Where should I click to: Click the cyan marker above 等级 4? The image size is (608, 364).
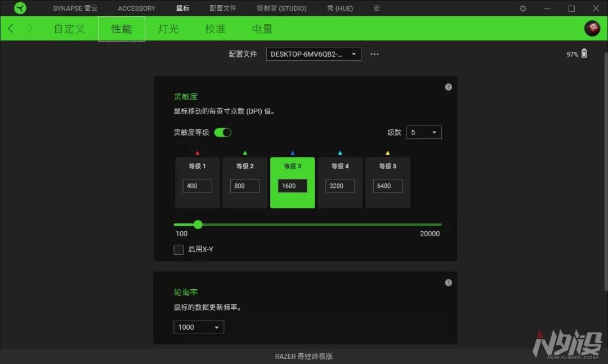coord(340,153)
